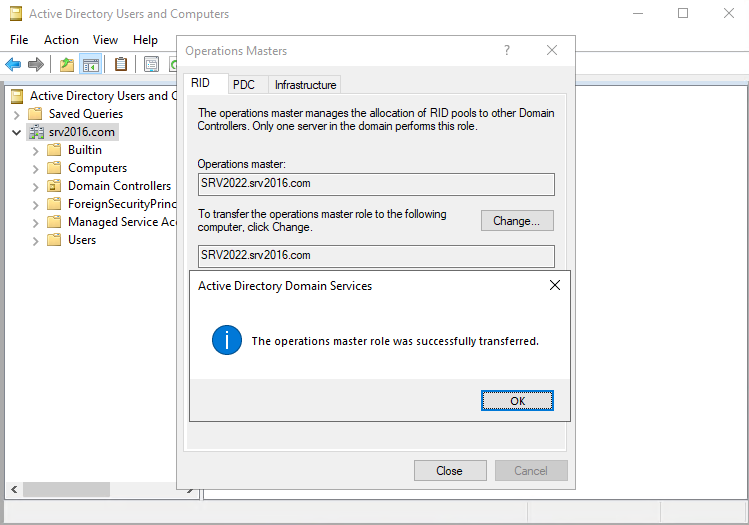Image resolution: width=749 pixels, height=525 pixels.
Task: Select Computers in the console tree
Action: pyautogui.click(x=97, y=168)
